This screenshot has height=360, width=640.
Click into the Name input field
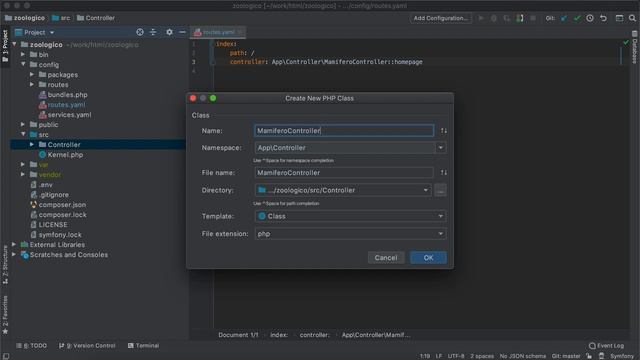[x=344, y=131]
